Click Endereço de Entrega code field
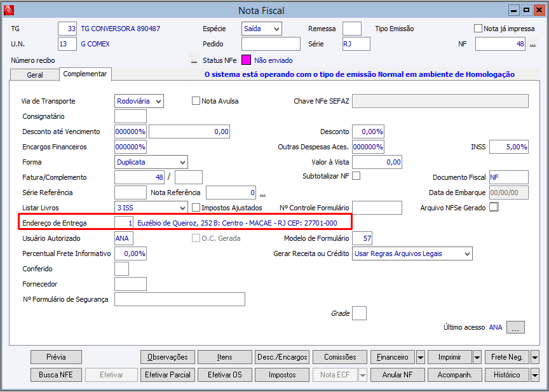This screenshot has height=392, width=549. coord(124,223)
